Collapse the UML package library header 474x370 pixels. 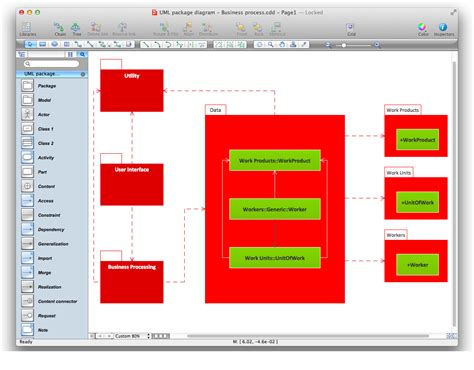tap(52, 74)
